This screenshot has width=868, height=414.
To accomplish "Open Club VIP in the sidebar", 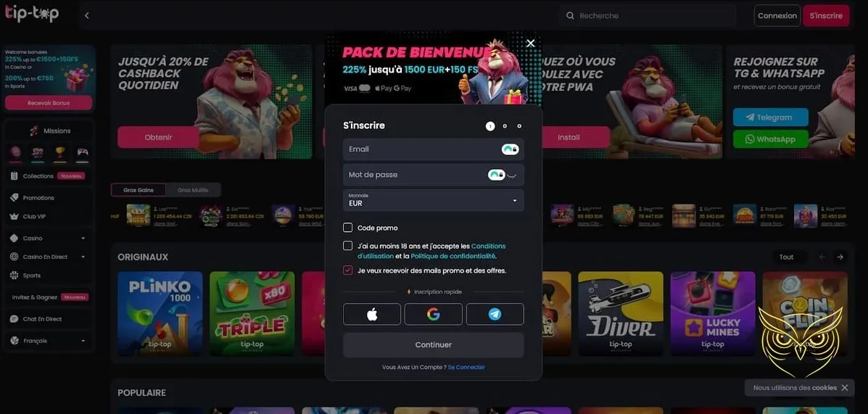I will coord(48,216).
